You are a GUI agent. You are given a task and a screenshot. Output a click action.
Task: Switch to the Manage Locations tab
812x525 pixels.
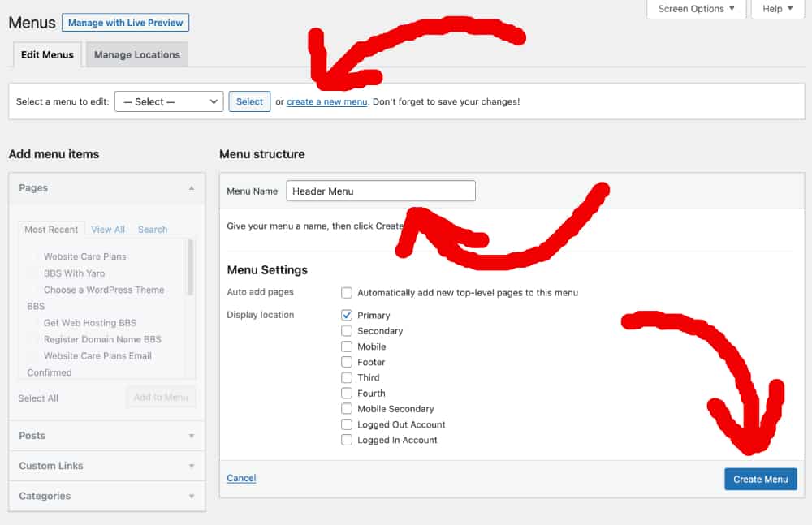click(136, 54)
